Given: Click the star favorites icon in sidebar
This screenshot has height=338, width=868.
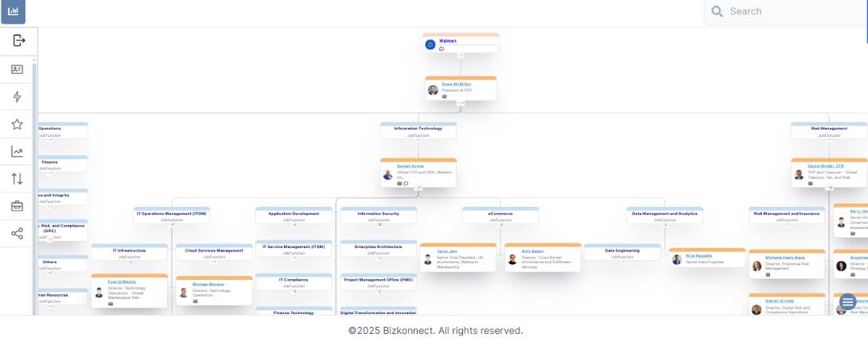Looking at the screenshot, I should tap(18, 124).
